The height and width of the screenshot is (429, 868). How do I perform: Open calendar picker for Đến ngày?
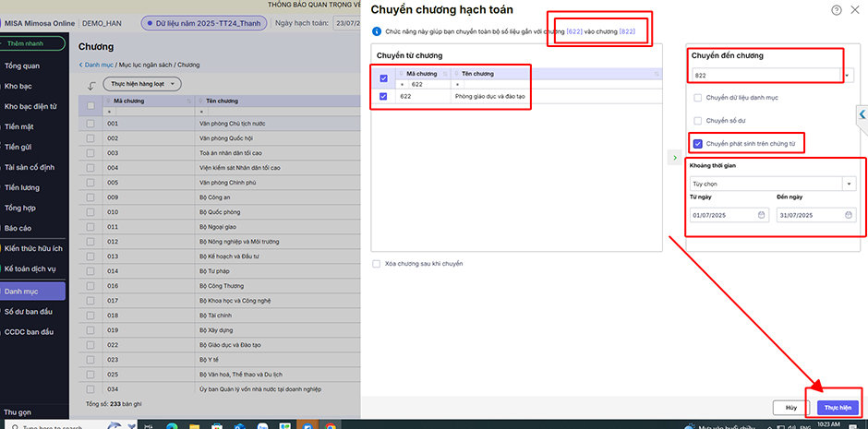coord(849,215)
